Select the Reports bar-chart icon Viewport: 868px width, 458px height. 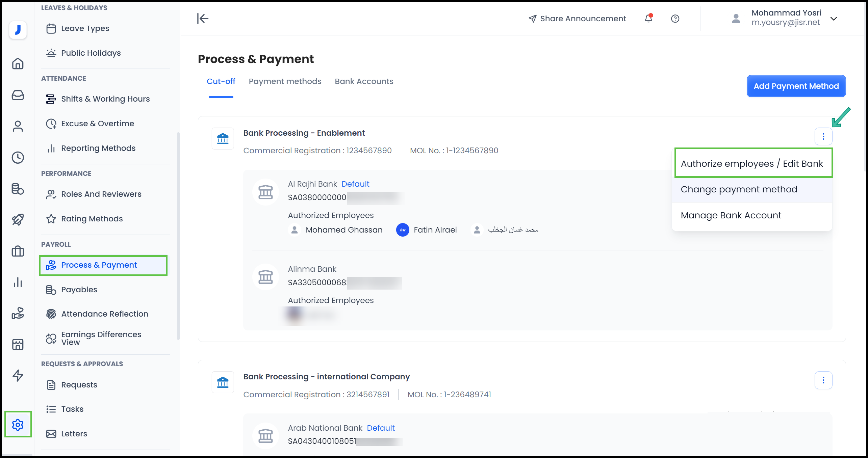point(18,282)
